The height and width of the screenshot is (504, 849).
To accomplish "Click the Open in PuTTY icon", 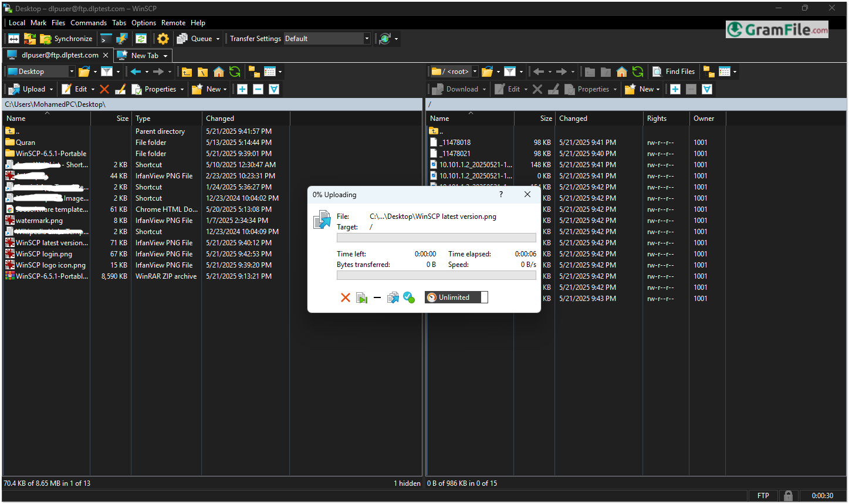I will pyautogui.click(x=122, y=39).
